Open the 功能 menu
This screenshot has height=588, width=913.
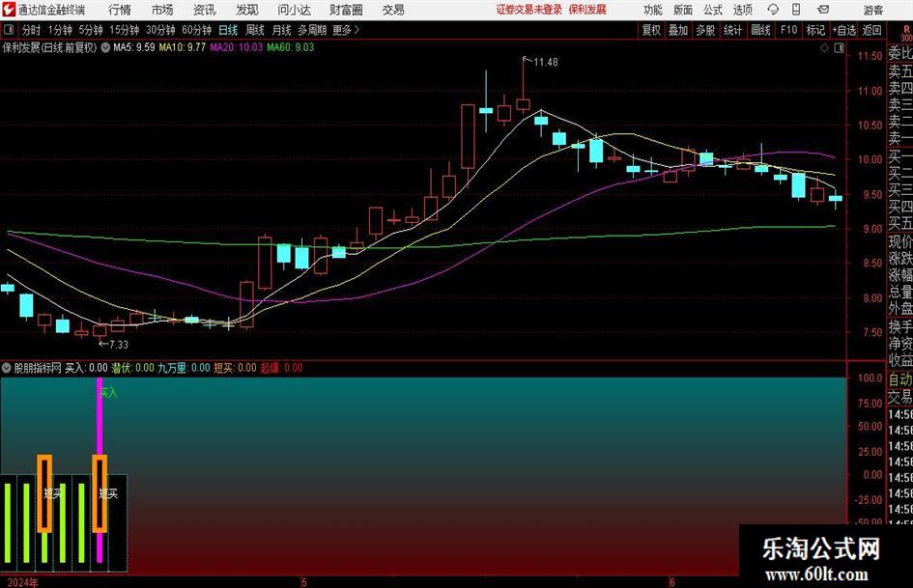pyautogui.click(x=653, y=10)
